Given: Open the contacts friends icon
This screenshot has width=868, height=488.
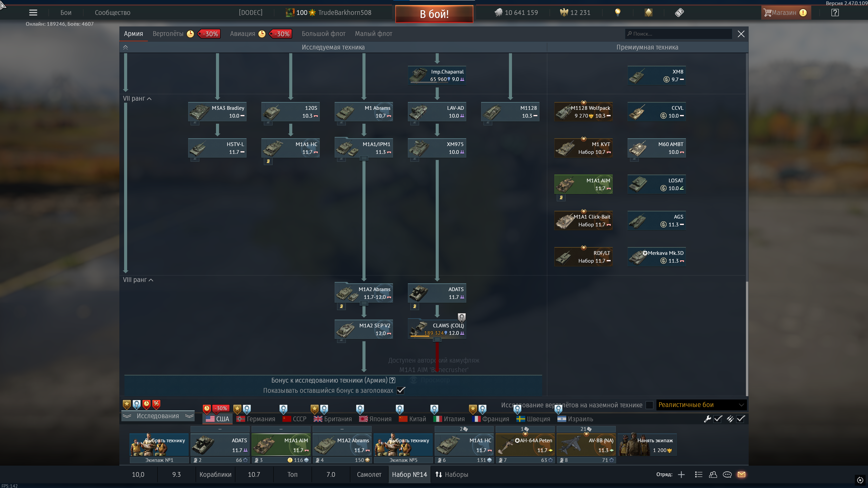Looking at the screenshot, I should pos(713,474).
